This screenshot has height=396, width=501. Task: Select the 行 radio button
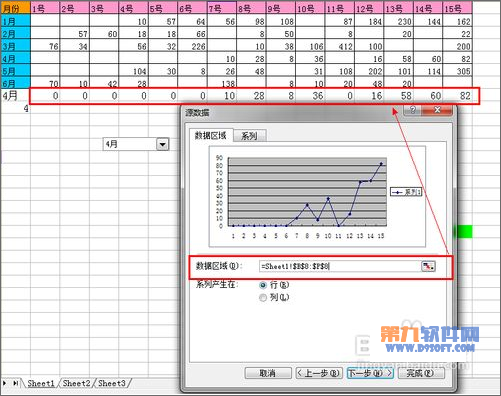pyautogui.click(x=263, y=285)
